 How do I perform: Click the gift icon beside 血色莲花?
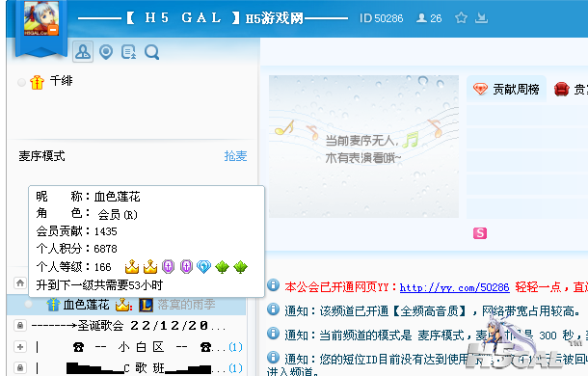[53, 305]
